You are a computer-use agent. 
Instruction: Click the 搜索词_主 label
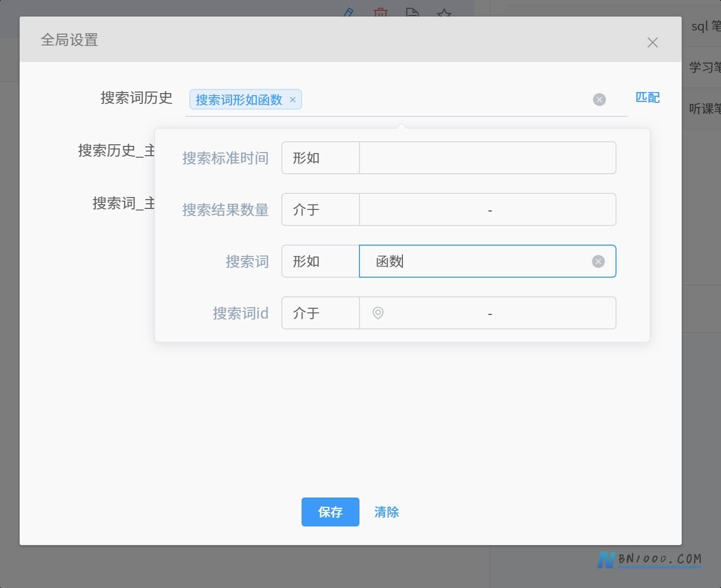124,203
